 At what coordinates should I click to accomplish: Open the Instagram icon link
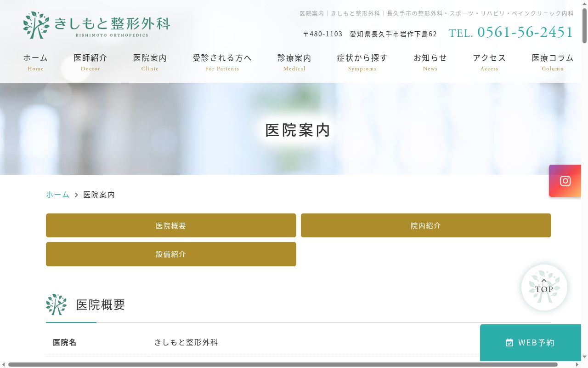click(565, 181)
